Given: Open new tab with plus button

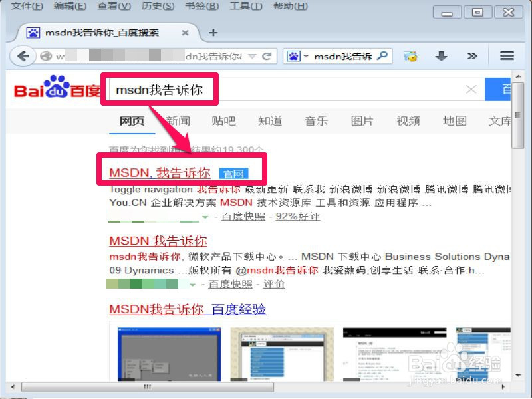Looking at the screenshot, I should click(x=213, y=33).
